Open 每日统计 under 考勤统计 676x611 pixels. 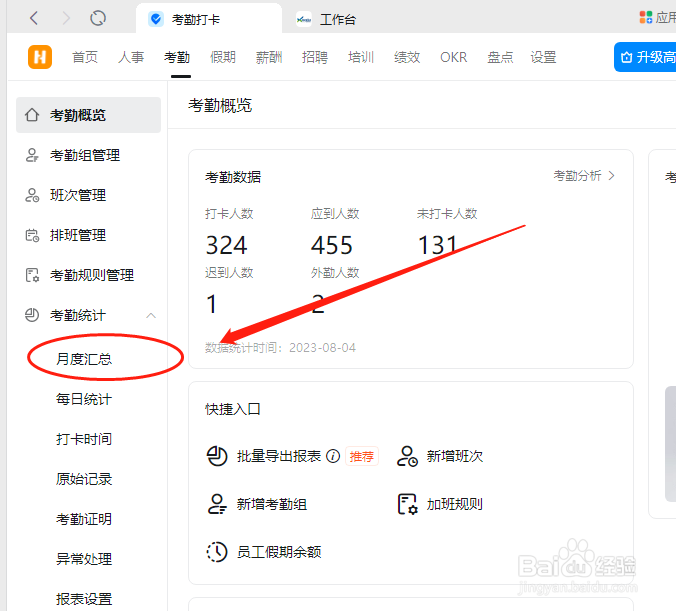[x=84, y=399]
